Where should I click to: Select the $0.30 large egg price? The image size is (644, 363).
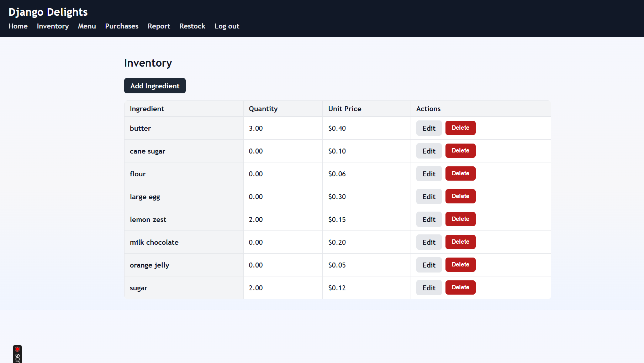pyautogui.click(x=366, y=197)
